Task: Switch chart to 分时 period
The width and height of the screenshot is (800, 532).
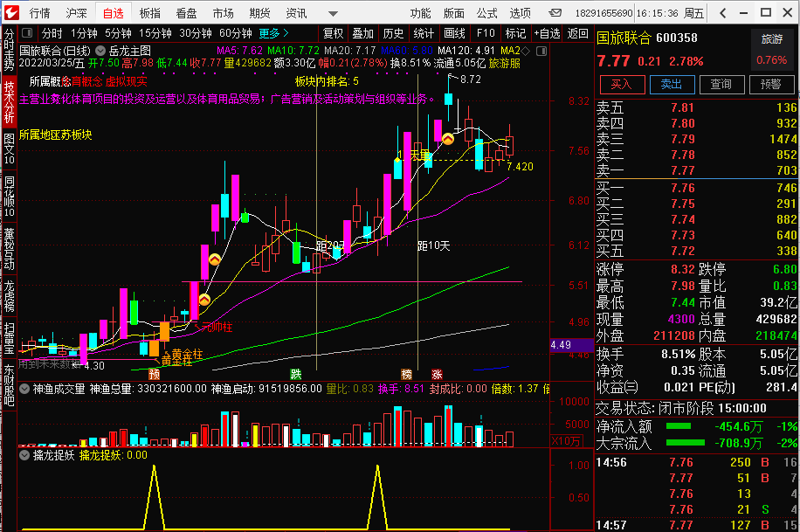Action: 52,34
